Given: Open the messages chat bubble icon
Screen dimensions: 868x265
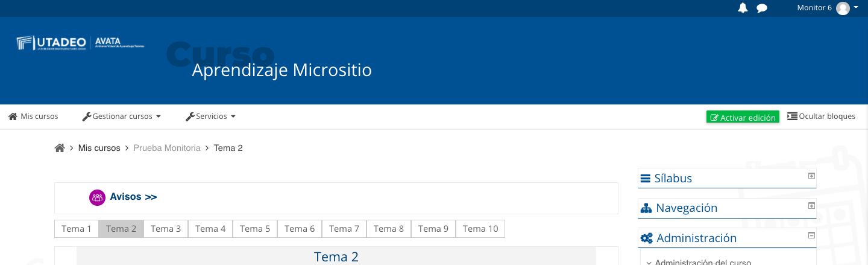Looking at the screenshot, I should 762,8.
